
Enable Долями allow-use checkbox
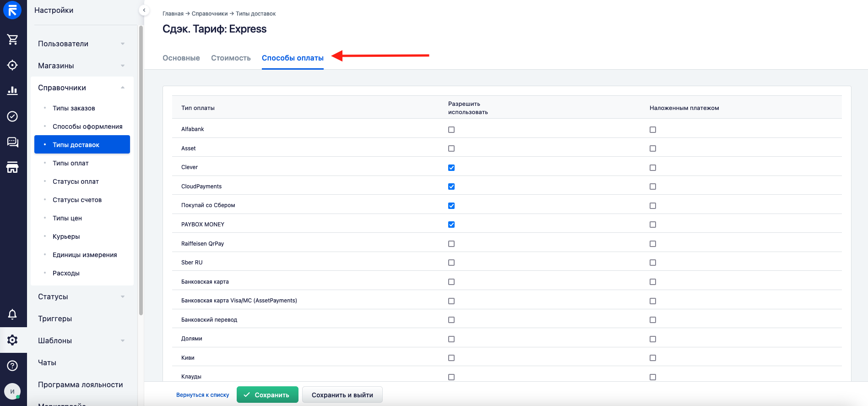[x=451, y=339]
